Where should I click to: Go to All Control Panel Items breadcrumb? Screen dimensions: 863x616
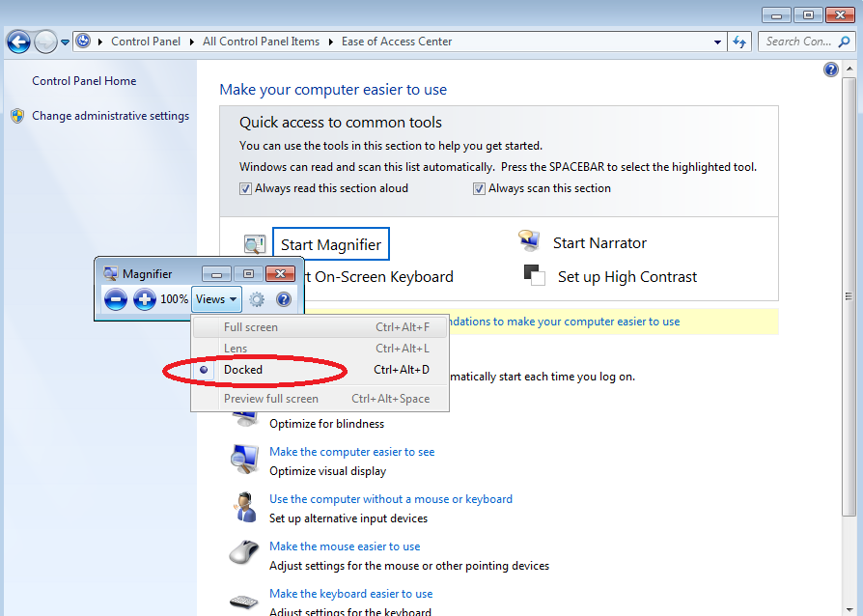(261, 42)
